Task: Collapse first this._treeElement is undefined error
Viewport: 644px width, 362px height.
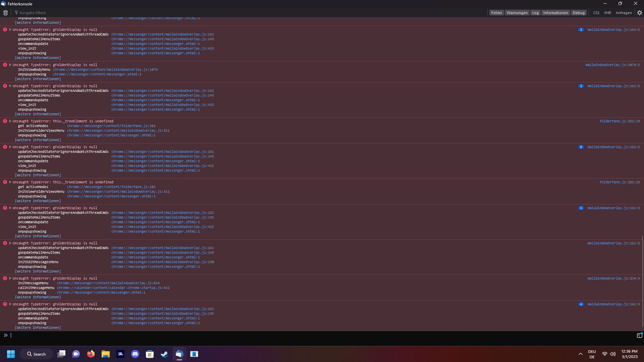Action: pos(10,121)
